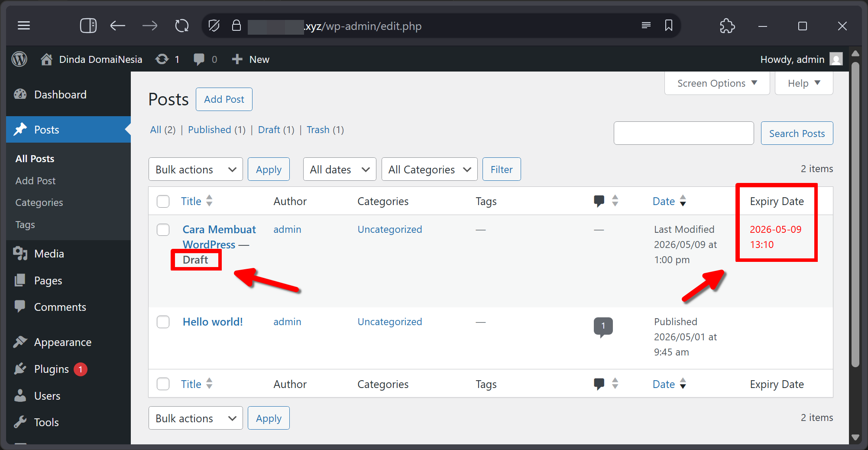Open the Cara Membuat WordPress post
The image size is (868, 450).
click(x=219, y=237)
